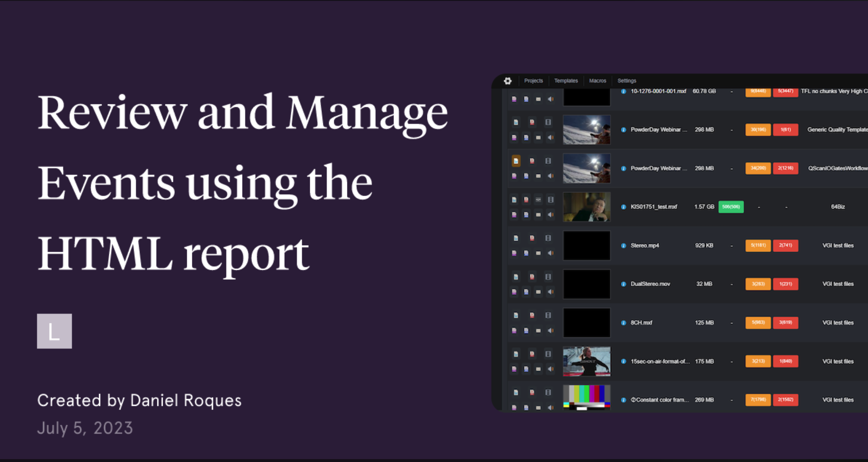
Task: Open the Projects menu
Action: coord(533,81)
